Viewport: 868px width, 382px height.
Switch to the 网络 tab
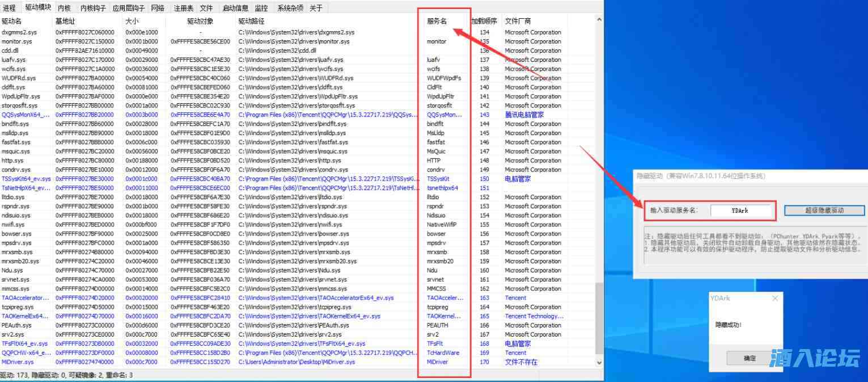pyautogui.click(x=158, y=8)
